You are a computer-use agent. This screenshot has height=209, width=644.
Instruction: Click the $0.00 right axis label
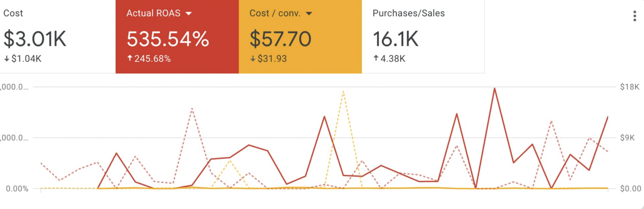coord(631,189)
